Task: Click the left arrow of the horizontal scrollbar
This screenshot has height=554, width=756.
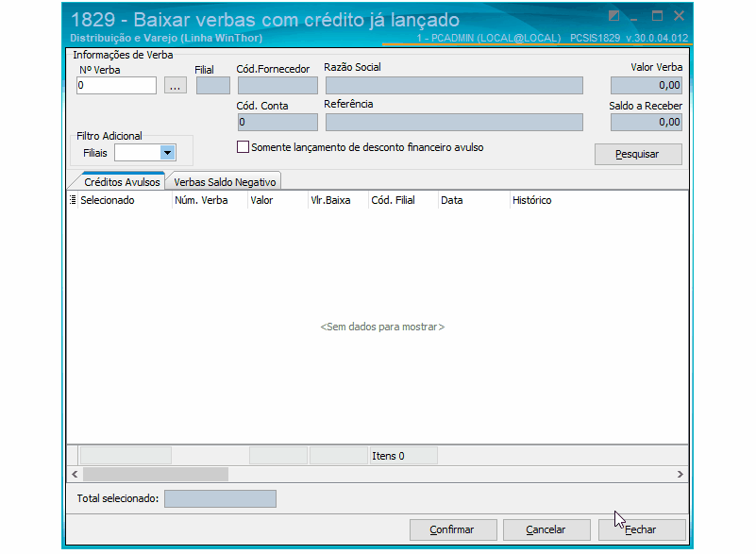Action: [75, 474]
